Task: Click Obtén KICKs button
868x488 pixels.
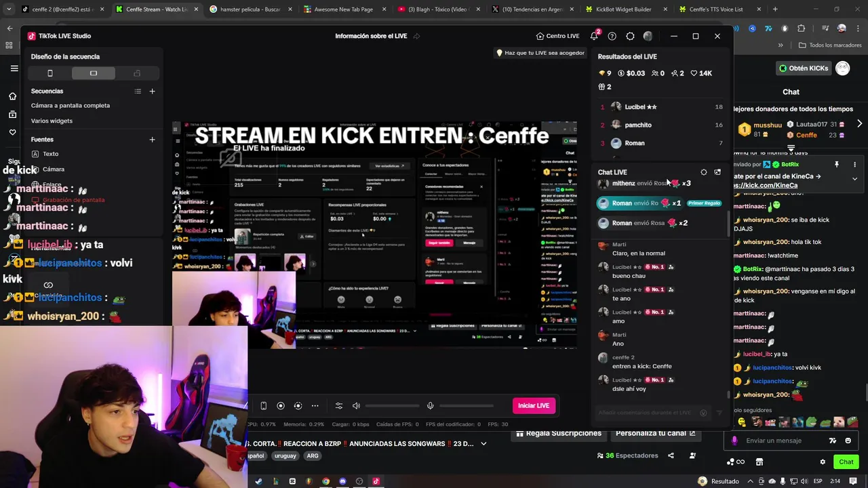Action: point(804,68)
